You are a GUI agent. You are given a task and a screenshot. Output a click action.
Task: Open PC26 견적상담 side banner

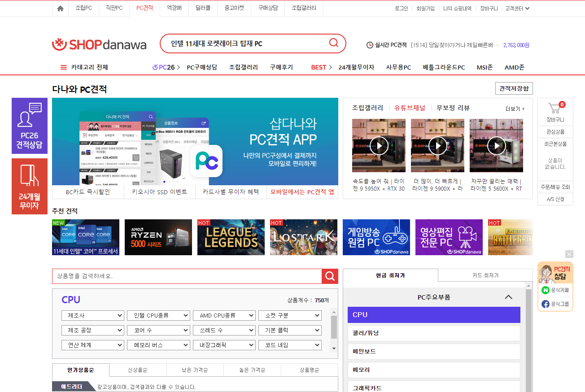(30, 126)
